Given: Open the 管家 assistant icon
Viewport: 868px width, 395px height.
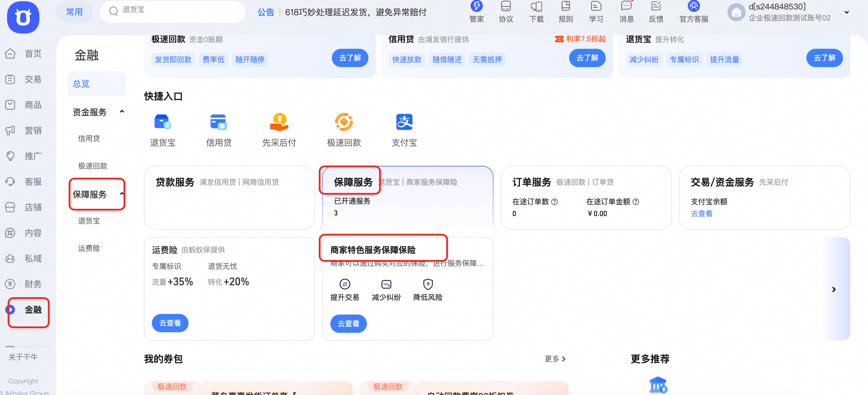Looking at the screenshot, I should coord(476,12).
